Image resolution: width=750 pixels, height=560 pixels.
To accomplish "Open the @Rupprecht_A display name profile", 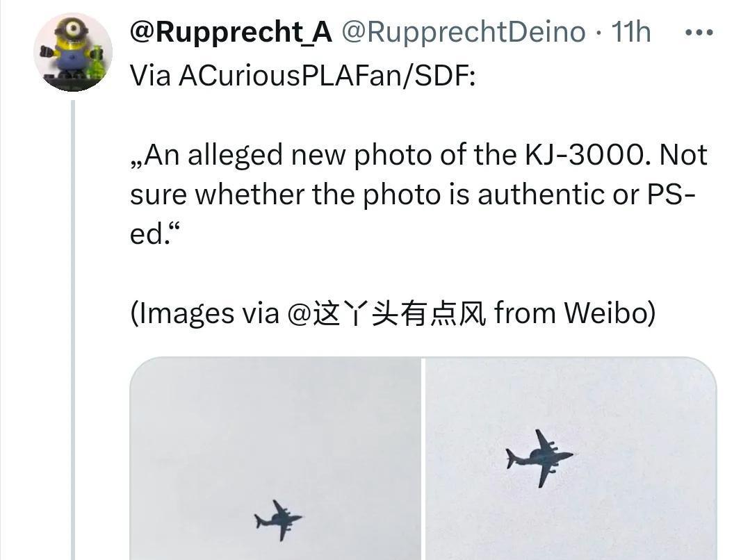I will click(231, 33).
